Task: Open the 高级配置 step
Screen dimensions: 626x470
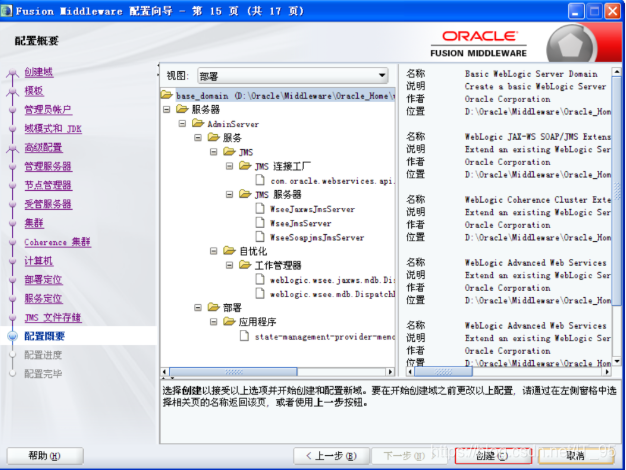Action: (44, 147)
